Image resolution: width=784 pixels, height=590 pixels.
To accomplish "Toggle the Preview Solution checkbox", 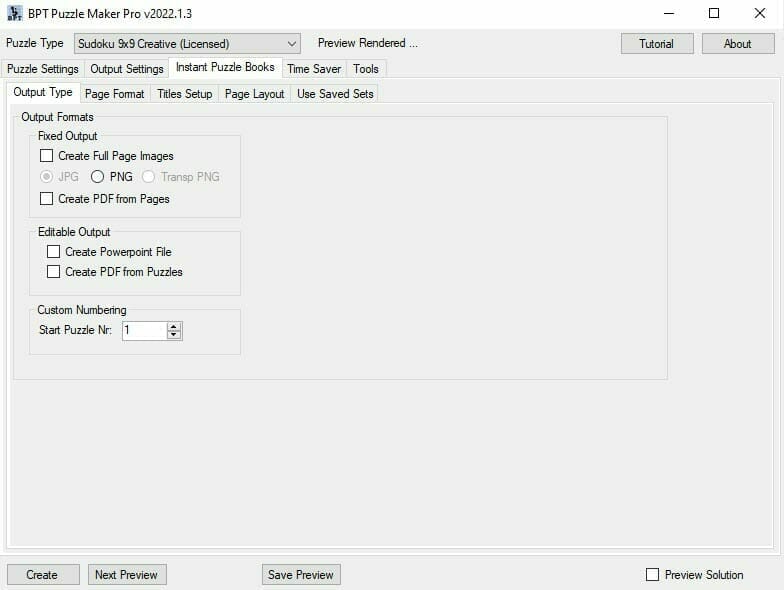I will click(652, 574).
